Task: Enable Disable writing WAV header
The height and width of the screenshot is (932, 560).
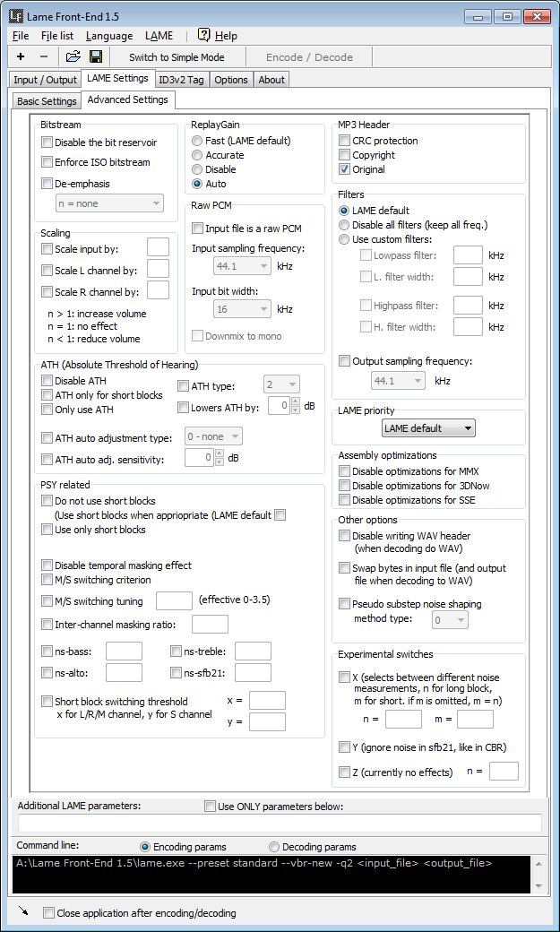Action: (x=344, y=536)
